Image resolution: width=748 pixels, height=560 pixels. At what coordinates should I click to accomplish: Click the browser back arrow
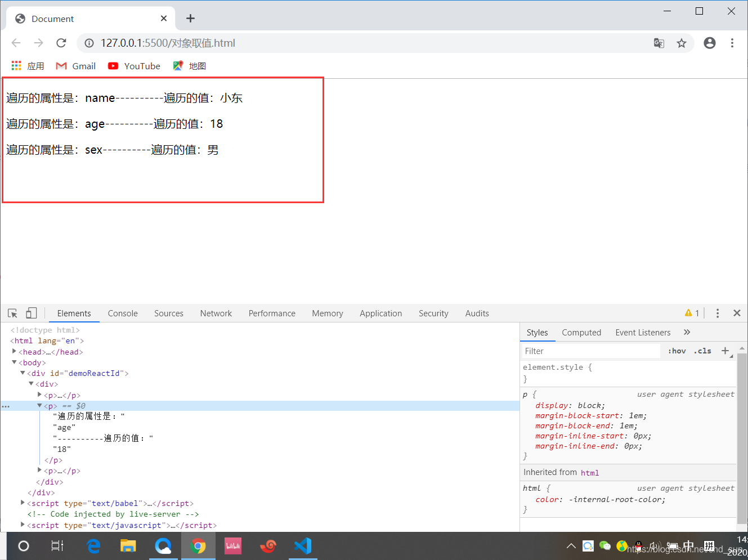[16, 43]
